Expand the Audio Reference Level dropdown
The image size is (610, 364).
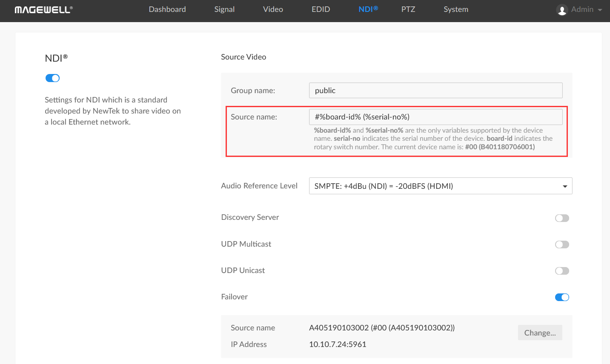440,186
